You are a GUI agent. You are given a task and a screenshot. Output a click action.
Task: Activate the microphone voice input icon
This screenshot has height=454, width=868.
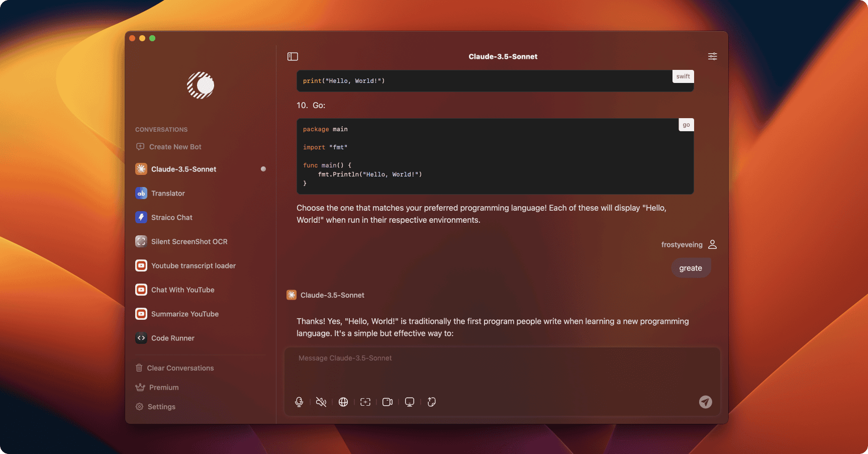tap(299, 402)
